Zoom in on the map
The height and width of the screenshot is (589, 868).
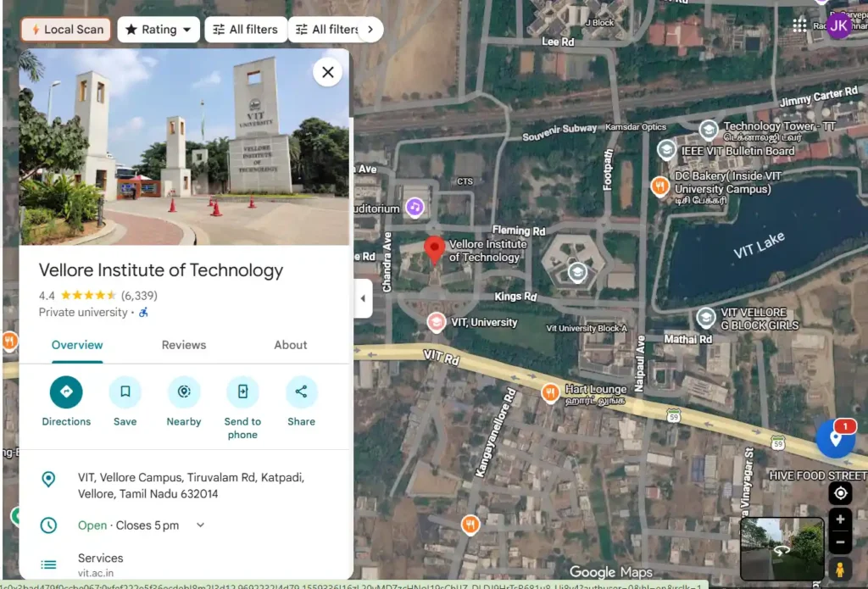(840, 520)
